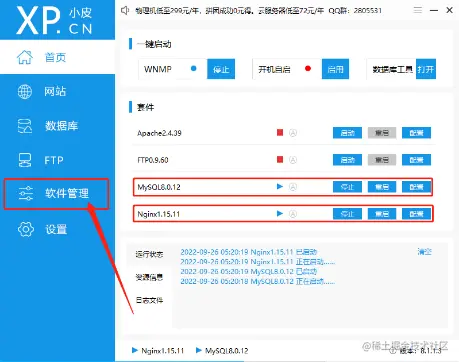Open the FTP section in sidebar
The image size is (459, 362).
[x=57, y=160]
